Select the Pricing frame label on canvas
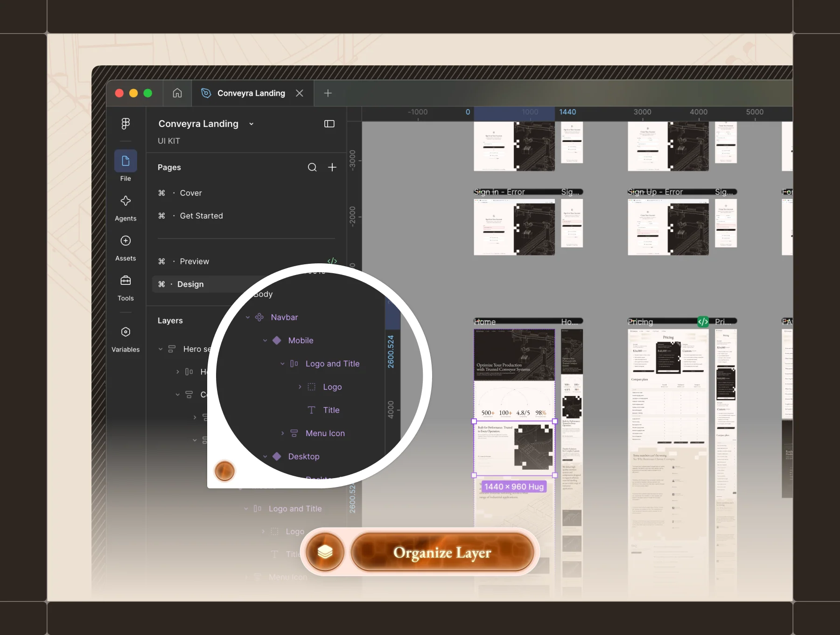Image resolution: width=840 pixels, height=635 pixels. (x=640, y=322)
